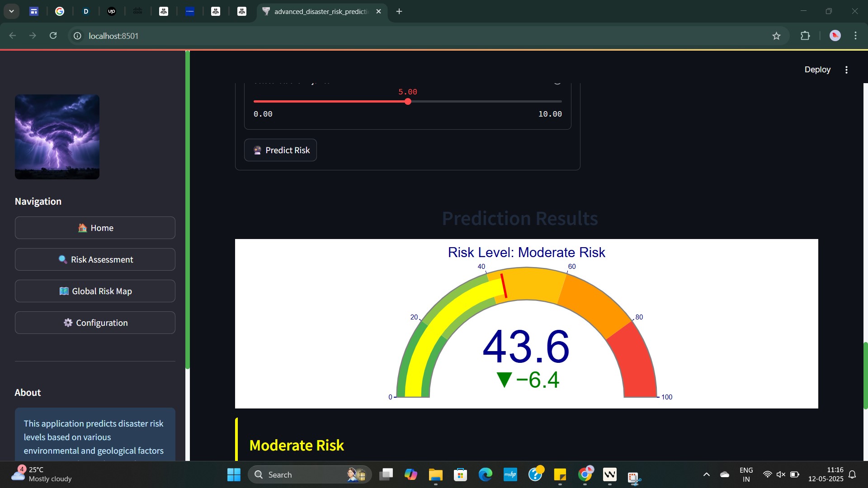
Task: Open Global Risk Map navigation item
Action: coord(95,291)
